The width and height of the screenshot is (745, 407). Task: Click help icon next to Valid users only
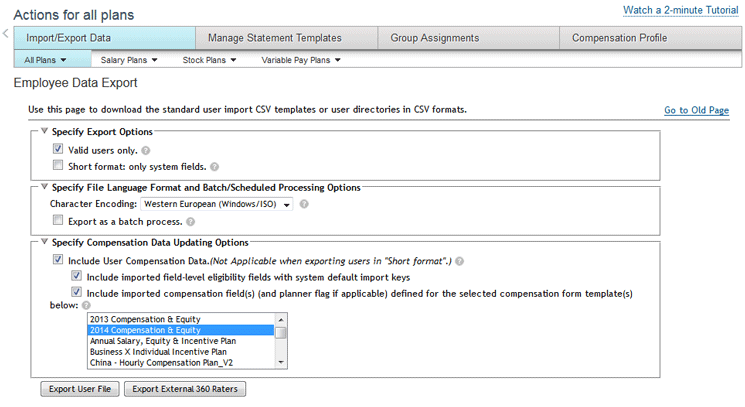pyautogui.click(x=146, y=150)
